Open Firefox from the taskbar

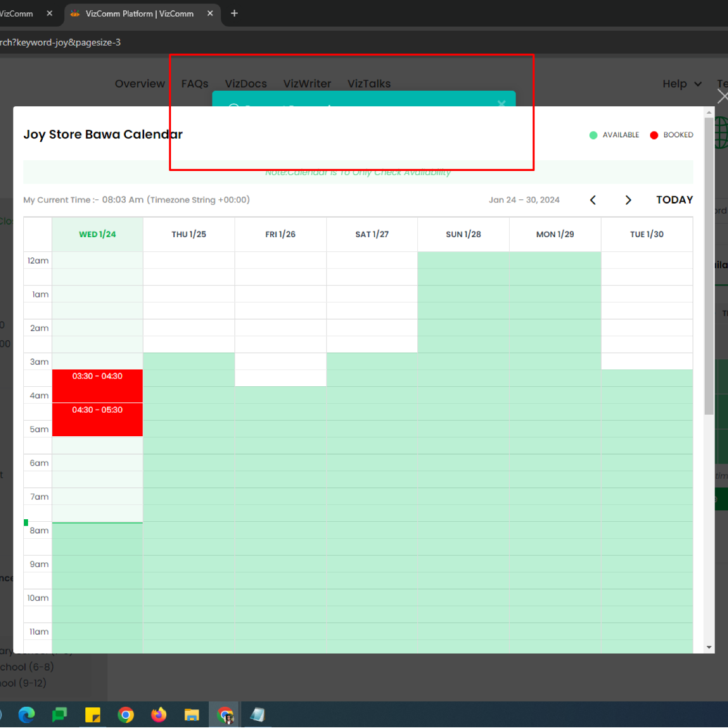159,715
